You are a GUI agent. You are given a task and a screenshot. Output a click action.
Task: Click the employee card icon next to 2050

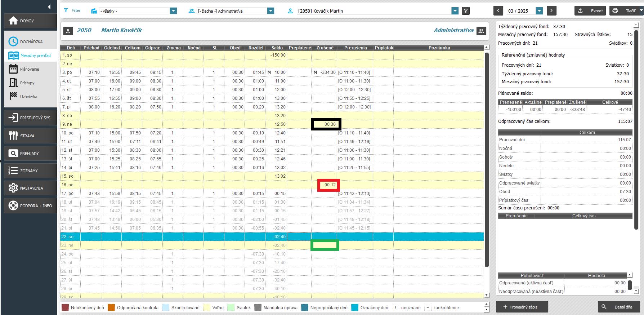coord(68,31)
